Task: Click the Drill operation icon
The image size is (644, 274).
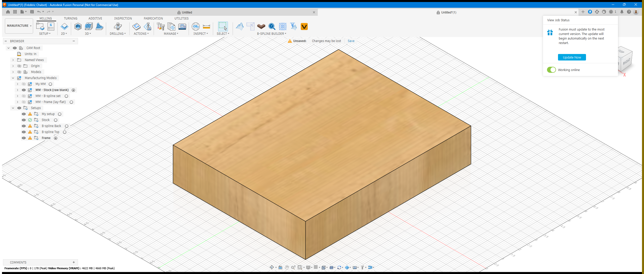Action: point(118,26)
